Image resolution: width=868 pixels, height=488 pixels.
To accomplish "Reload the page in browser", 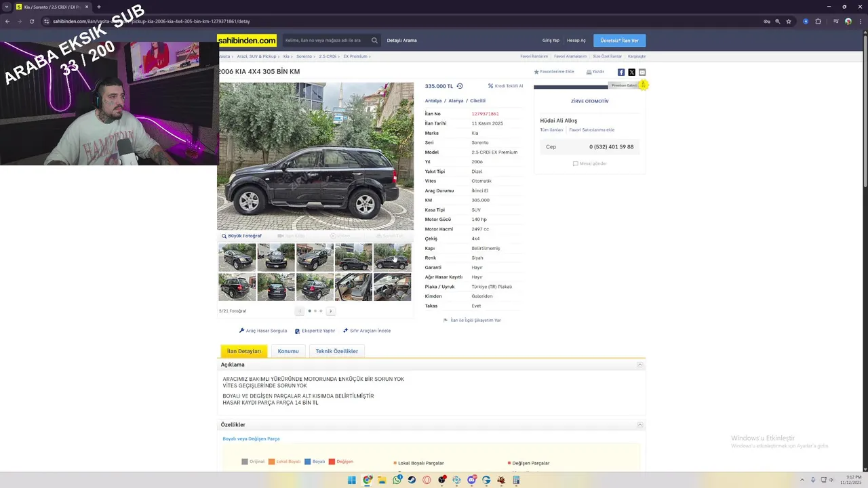I will point(32,21).
